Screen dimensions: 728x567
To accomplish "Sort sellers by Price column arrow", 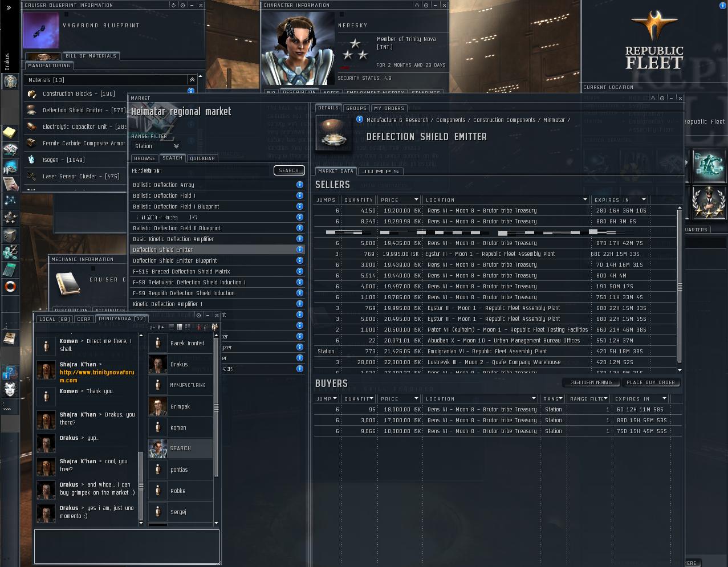I will [416, 199].
